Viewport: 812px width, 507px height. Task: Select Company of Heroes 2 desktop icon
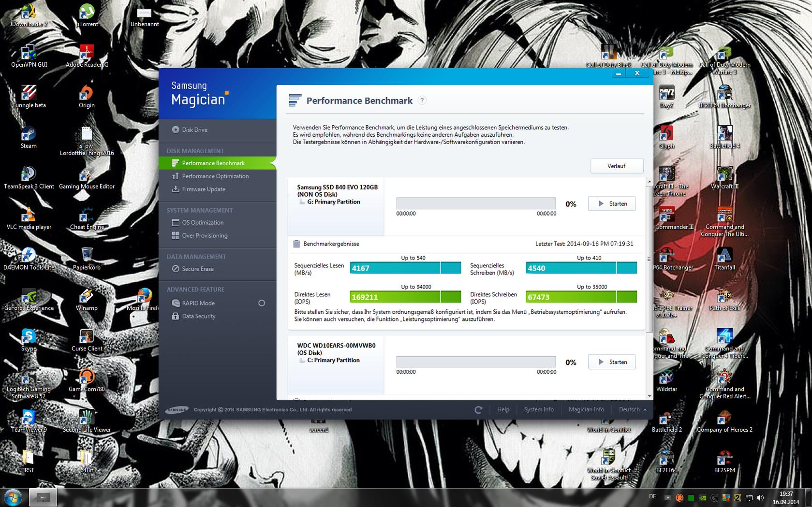(724, 421)
